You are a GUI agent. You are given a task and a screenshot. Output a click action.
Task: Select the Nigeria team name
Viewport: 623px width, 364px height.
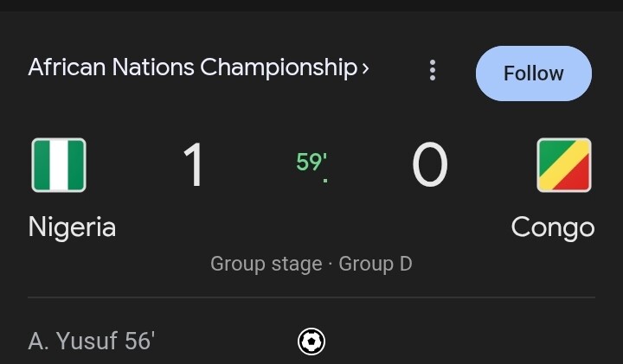[72, 227]
